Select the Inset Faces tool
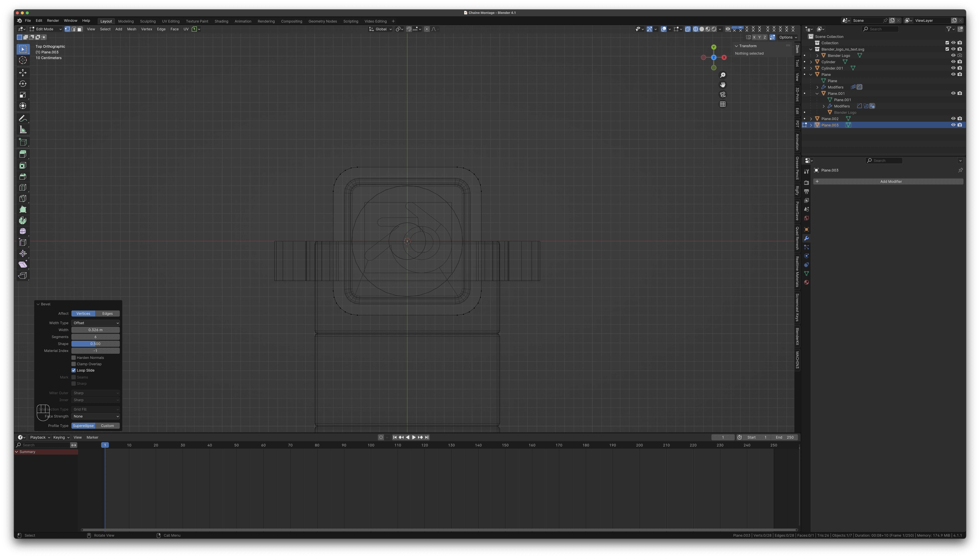The width and height of the screenshot is (980, 557). tap(23, 165)
